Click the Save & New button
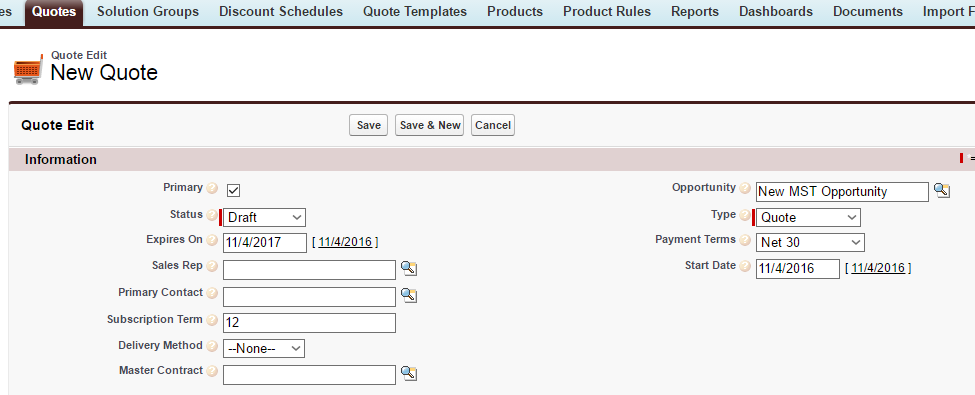This screenshot has height=395, width=975. tap(430, 125)
